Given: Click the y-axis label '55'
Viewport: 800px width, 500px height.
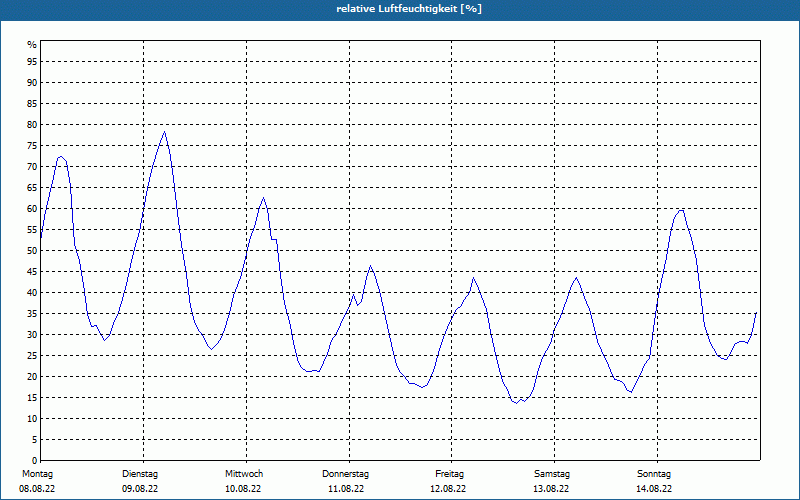Looking at the screenshot, I should click(x=32, y=230).
